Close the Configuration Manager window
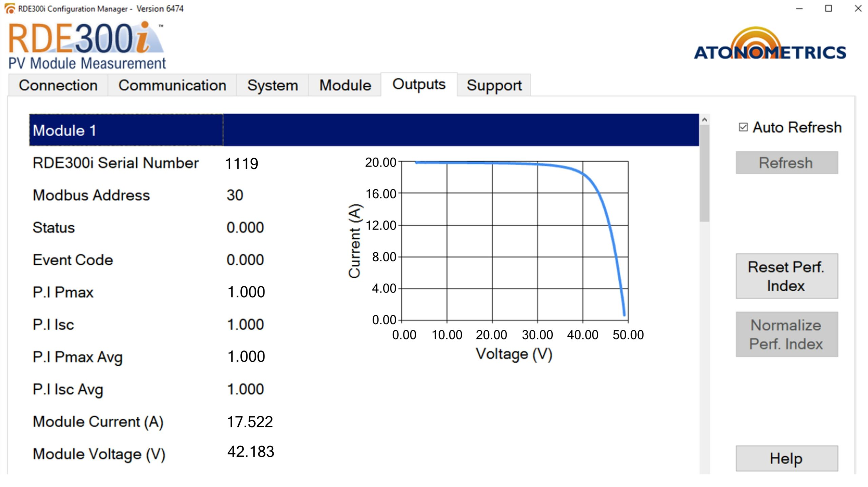868x487 pixels. click(858, 8)
